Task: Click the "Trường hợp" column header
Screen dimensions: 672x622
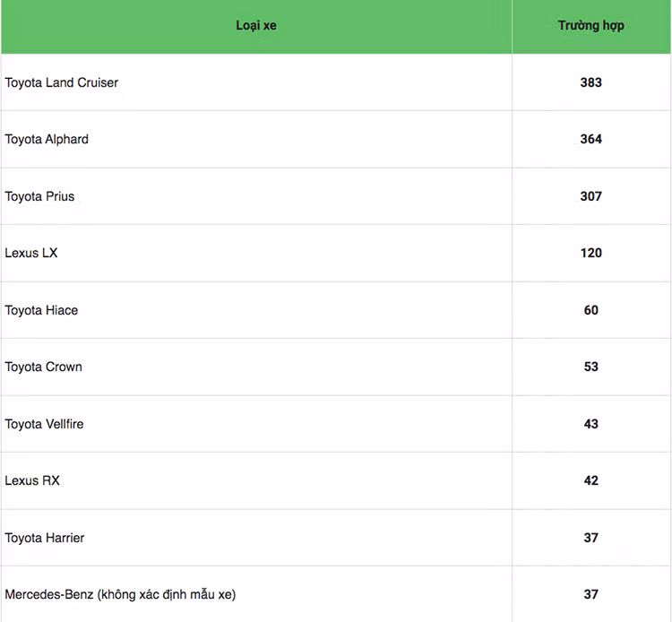Action: 591,26
